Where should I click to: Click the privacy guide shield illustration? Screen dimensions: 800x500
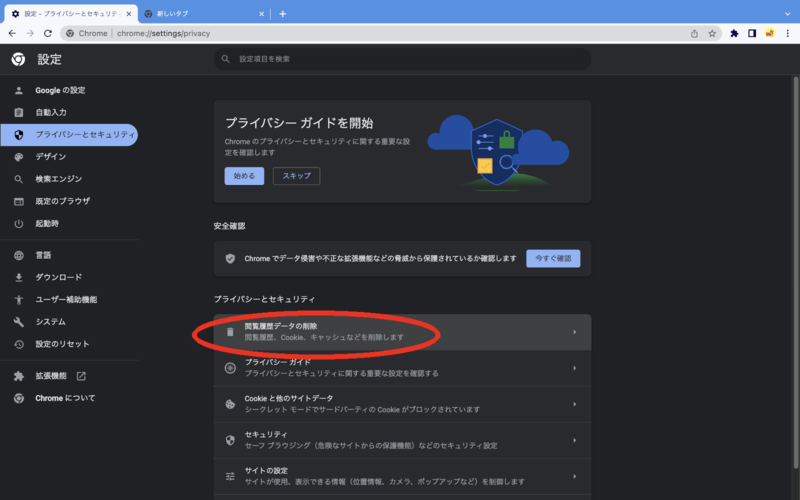498,152
